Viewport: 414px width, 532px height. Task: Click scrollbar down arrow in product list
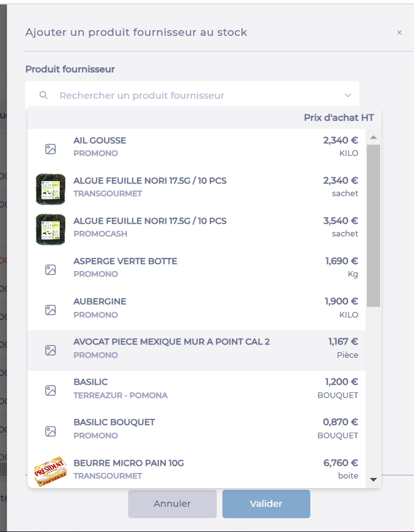click(x=373, y=480)
